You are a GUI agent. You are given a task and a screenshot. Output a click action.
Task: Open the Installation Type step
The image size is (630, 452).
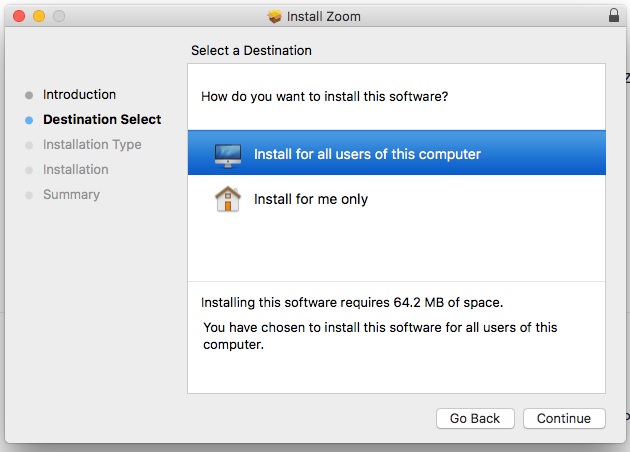tap(92, 145)
